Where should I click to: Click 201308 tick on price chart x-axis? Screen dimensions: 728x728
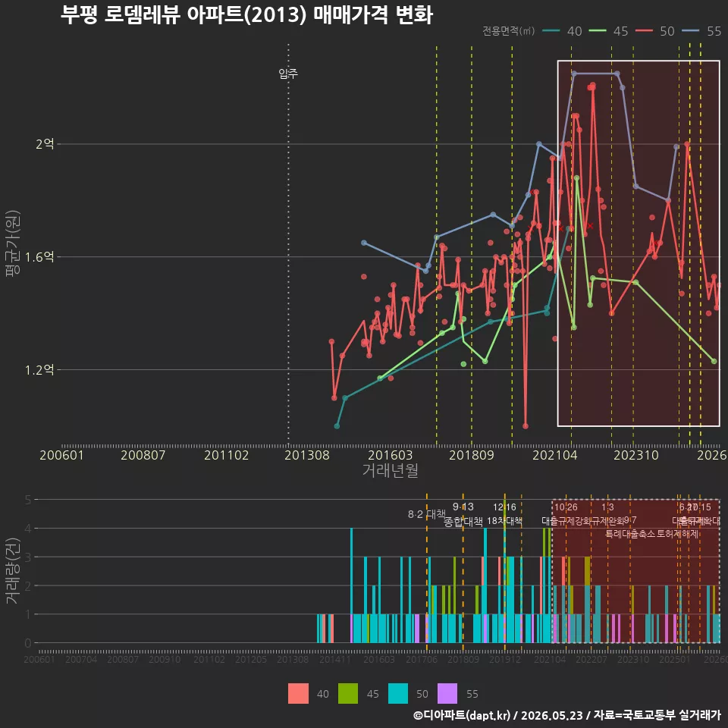307,455
